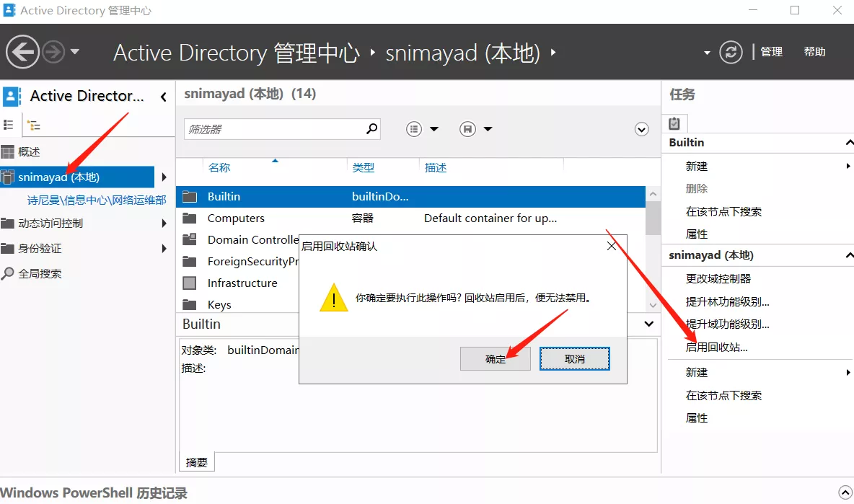Image resolution: width=854 pixels, height=504 pixels.
Task: Expand the PowerShell history panel
Action: (845, 492)
